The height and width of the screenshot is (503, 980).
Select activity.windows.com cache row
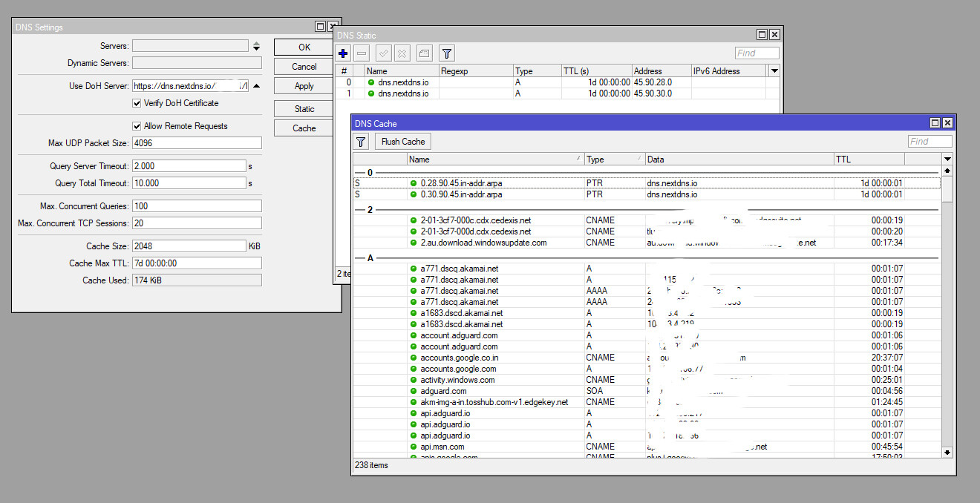(647, 380)
